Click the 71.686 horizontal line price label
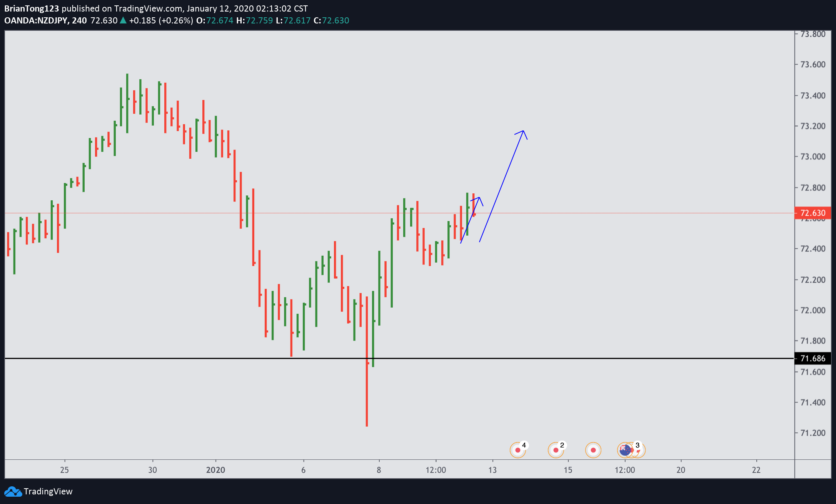This screenshot has height=504, width=836. pyautogui.click(x=813, y=358)
